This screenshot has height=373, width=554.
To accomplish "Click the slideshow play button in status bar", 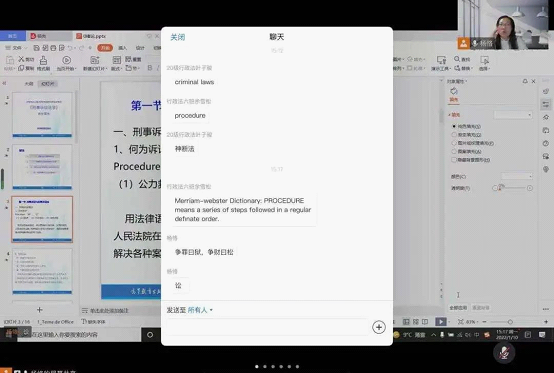I will click(441, 322).
